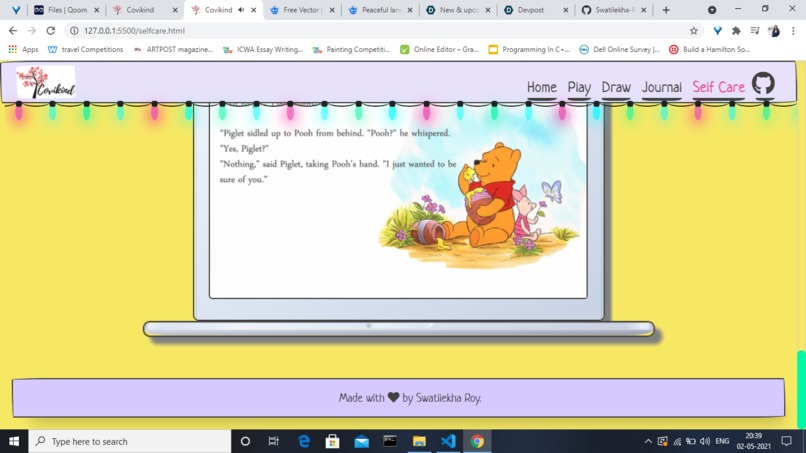This screenshot has width=806, height=453.
Task: Open travel Competitions bookmark
Action: 85,49
